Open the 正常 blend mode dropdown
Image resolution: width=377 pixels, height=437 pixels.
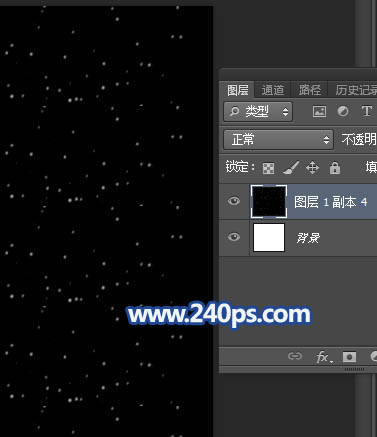pos(278,139)
